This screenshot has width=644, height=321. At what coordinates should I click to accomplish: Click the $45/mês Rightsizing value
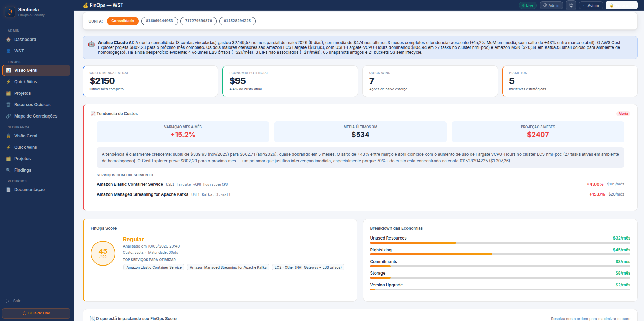click(x=621, y=250)
